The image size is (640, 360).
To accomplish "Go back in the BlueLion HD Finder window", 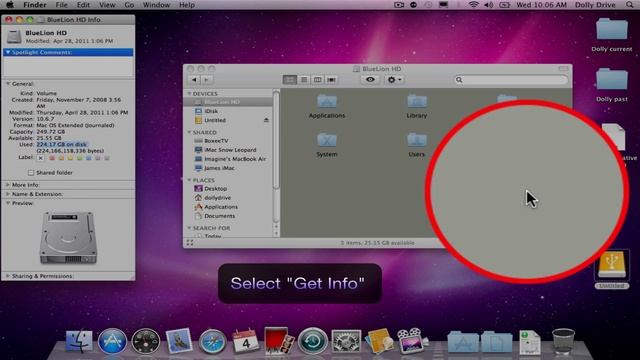I will [x=194, y=80].
